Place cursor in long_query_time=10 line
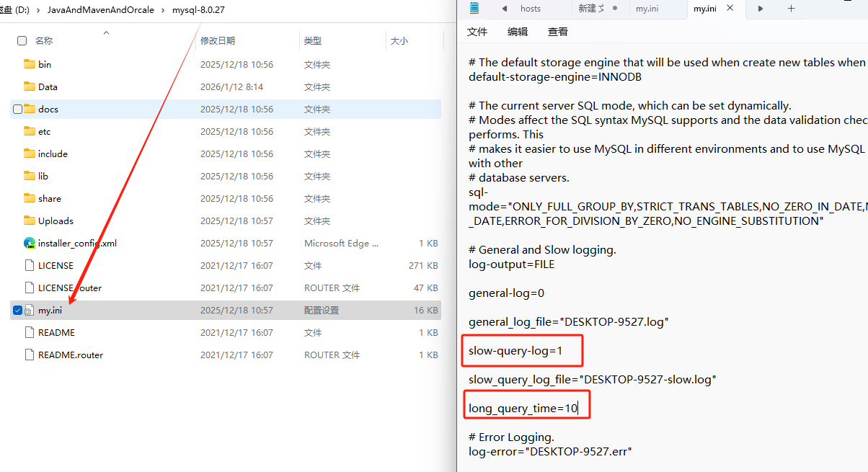 tap(523, 408)
